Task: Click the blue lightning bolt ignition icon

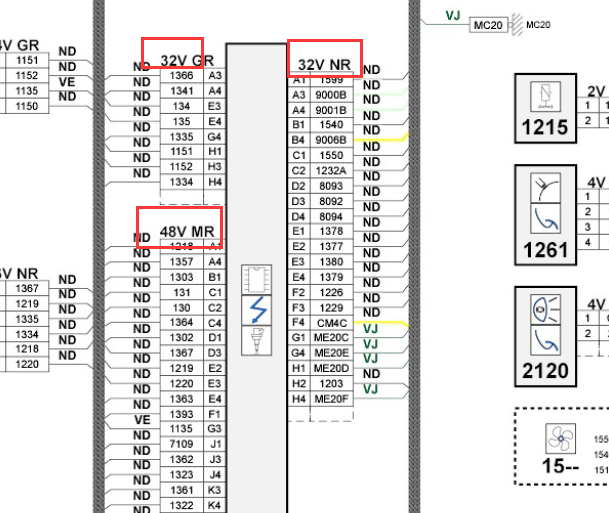Action: pos(256,310)
